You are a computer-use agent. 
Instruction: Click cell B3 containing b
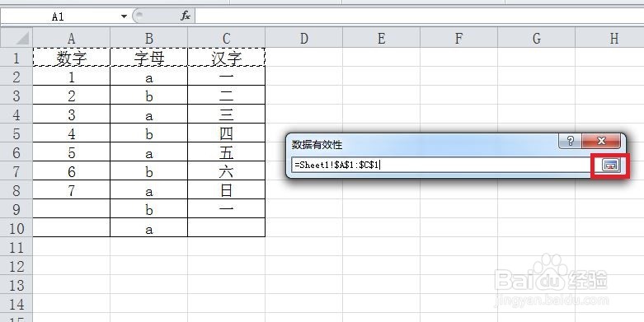pyautogui.click(x=149, y=96)
